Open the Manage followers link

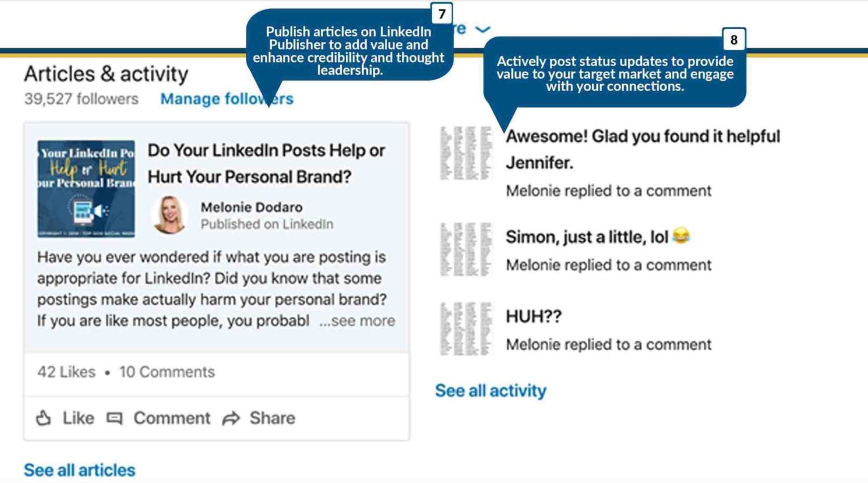[x=227, y=99]
